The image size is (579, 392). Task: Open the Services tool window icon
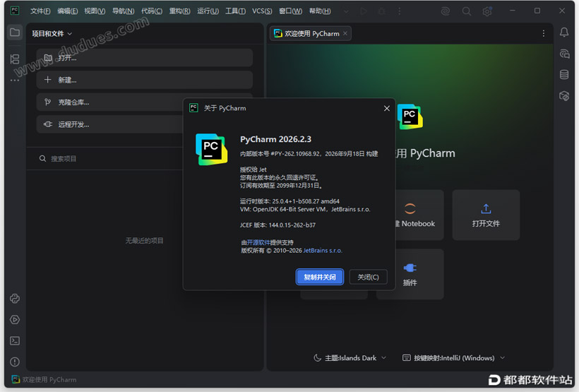(x=15, y=319)
